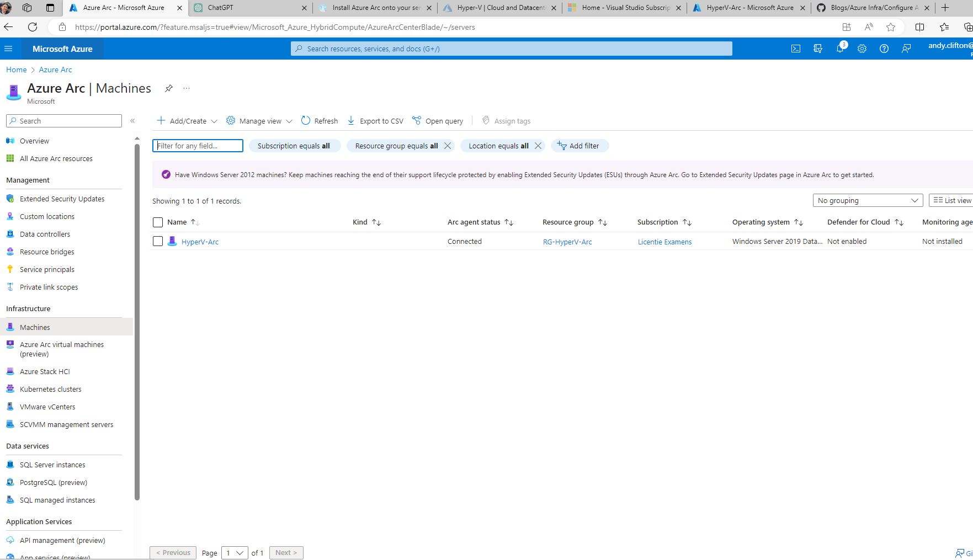Image resolution: width=973 pixels, height=560 pixels.
Task: Open the HyperV-Arc machine link
Action: click(200, 242)
